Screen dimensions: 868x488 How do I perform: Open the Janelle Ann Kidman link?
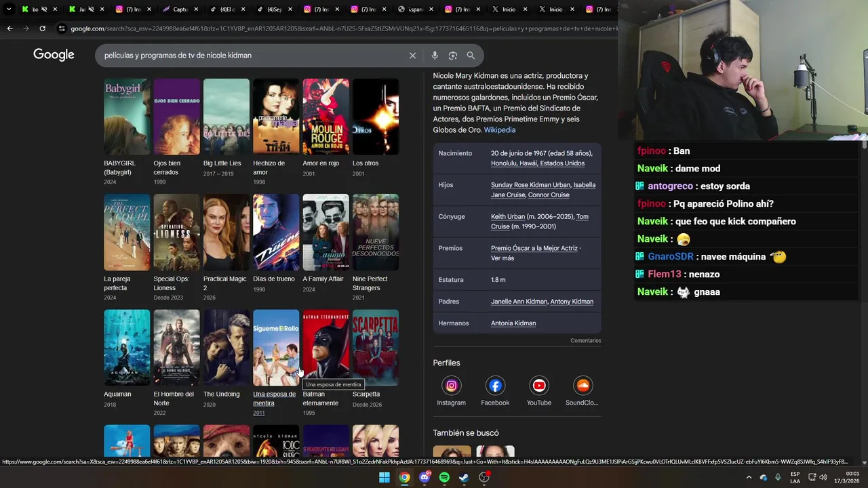(x=519, y=302)
